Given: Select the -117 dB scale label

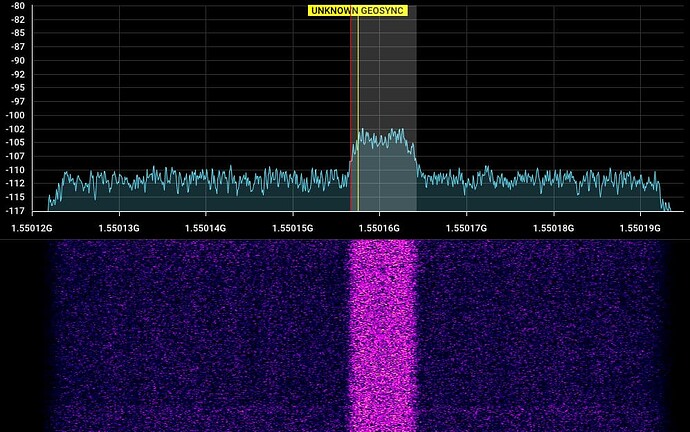Looking at the screenshot, I should coord(17,211).
